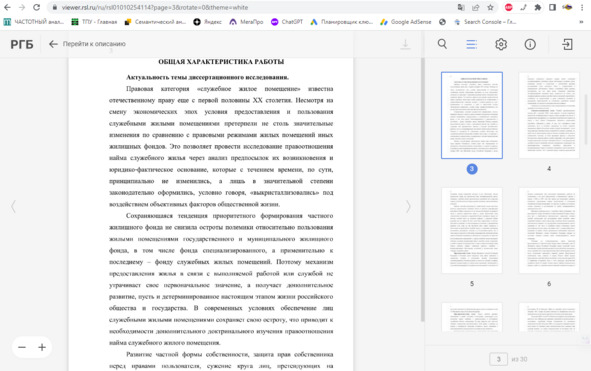Zoom out with the minus button
This screenshot has width=591, height=371.
tap(22, 347)
